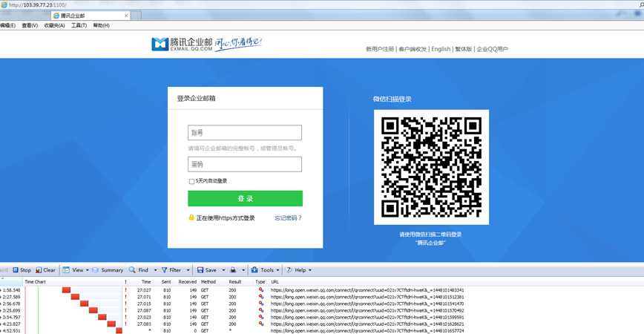The width and height of the screenshot is (644, 334).
Task: Click the Filter funnel button
Action: tap(171, 270)
